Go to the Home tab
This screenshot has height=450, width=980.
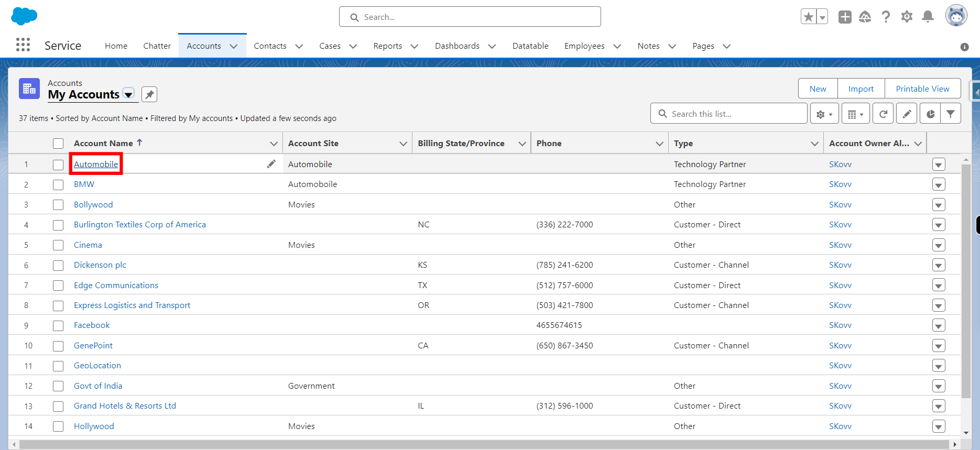116,46
